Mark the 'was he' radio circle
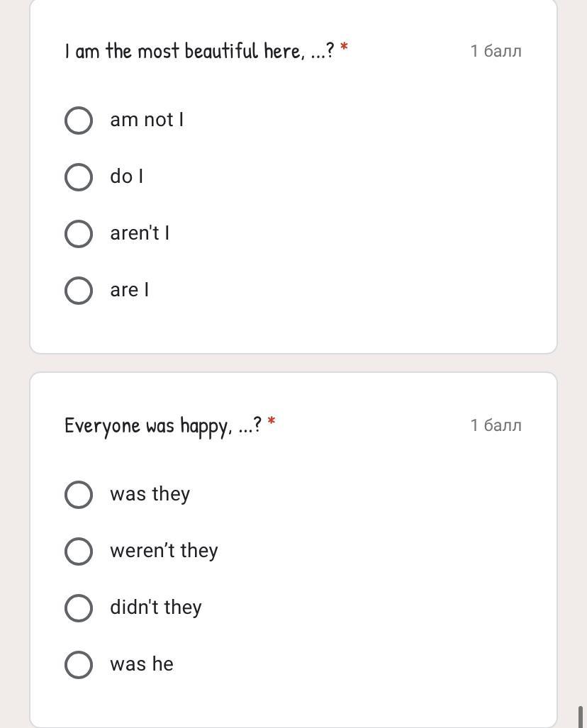Image resolution: width=587 pixels, height=728 pixels. click(x=79, y=665)
